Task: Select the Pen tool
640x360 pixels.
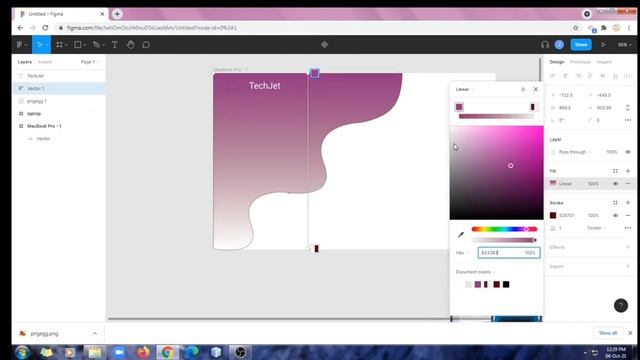Action: pyautogui.click(x=96, y=44)
